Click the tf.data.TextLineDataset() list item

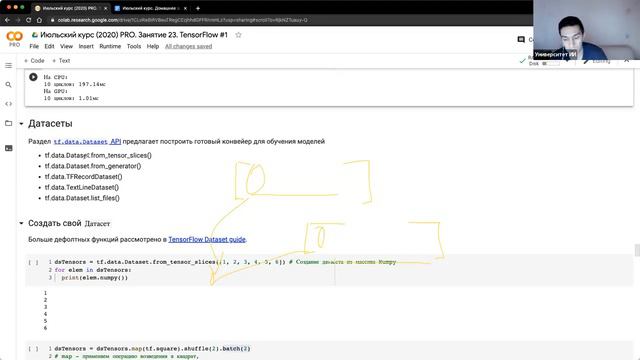(82, 187)
